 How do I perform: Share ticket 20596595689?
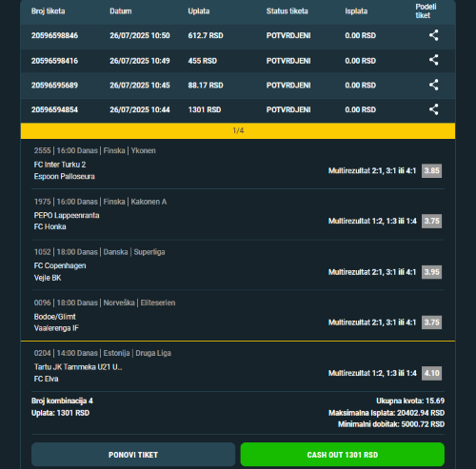[x=433, y=85]
